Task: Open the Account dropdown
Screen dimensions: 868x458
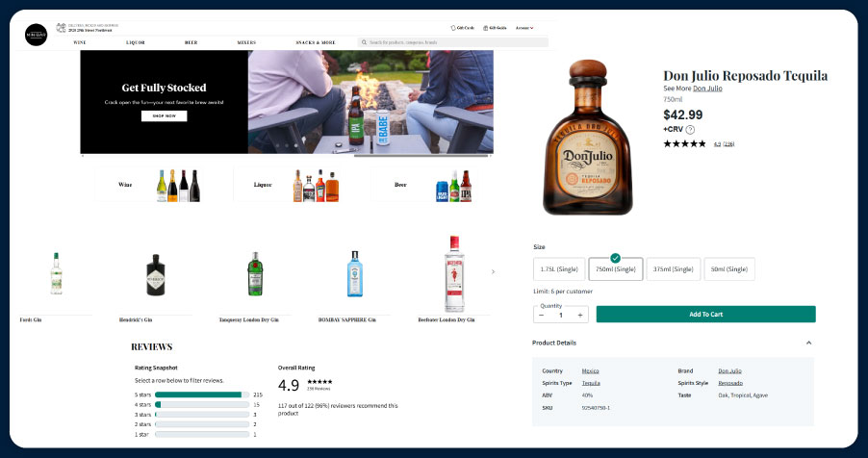Action: tap(524, 28)
